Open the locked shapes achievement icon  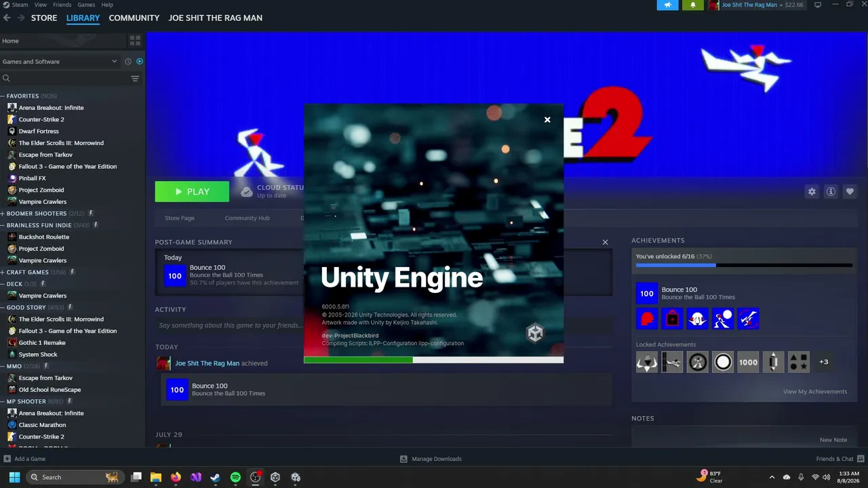(799, 362)
